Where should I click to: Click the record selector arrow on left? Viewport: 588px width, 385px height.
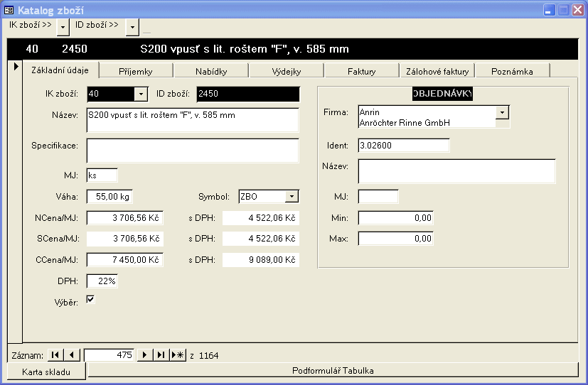(15, 67)
